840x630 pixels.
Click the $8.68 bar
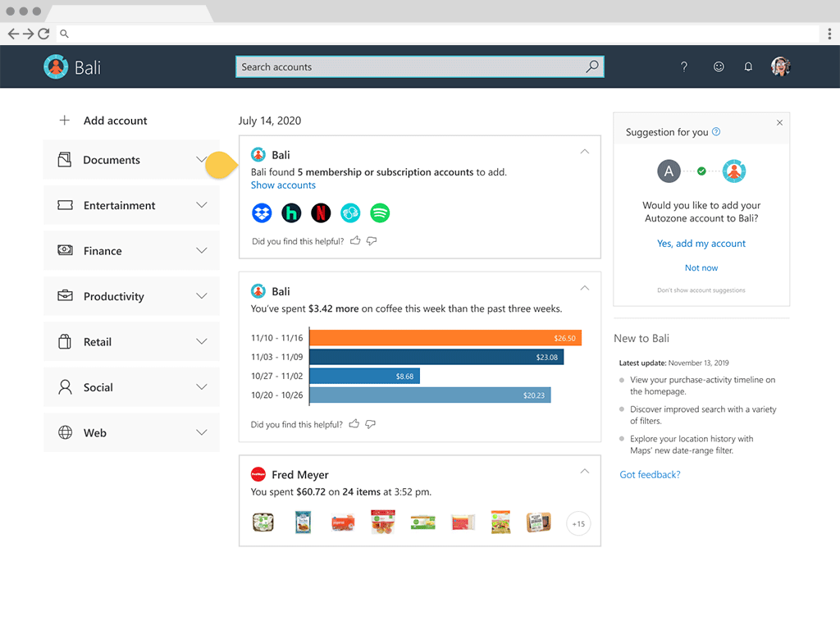coord(365,376)
